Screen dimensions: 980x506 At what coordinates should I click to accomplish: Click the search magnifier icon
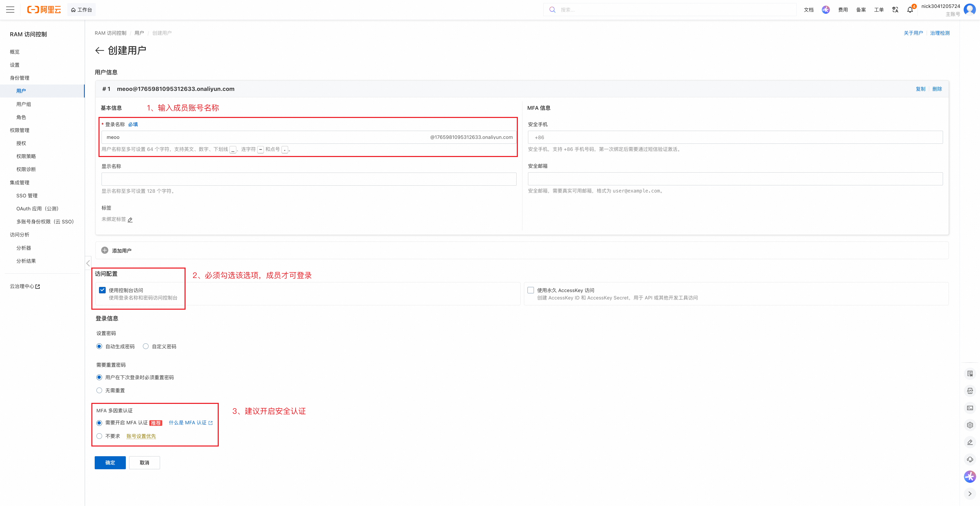pos(552,9)
